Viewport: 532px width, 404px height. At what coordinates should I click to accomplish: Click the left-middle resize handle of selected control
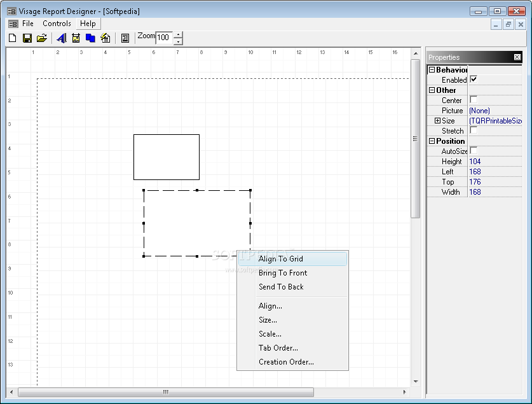pyautogui.click(x=144, y=223)
